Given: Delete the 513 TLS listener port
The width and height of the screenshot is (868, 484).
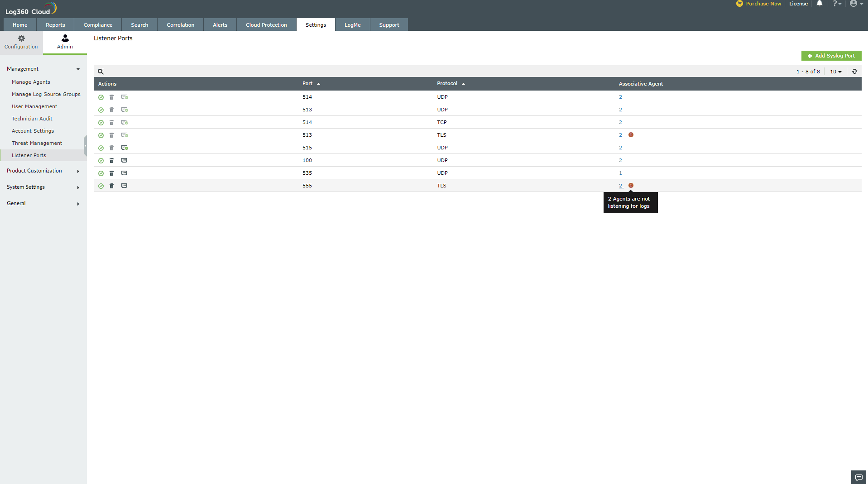Looking at the screenshot, I should 112,135.
